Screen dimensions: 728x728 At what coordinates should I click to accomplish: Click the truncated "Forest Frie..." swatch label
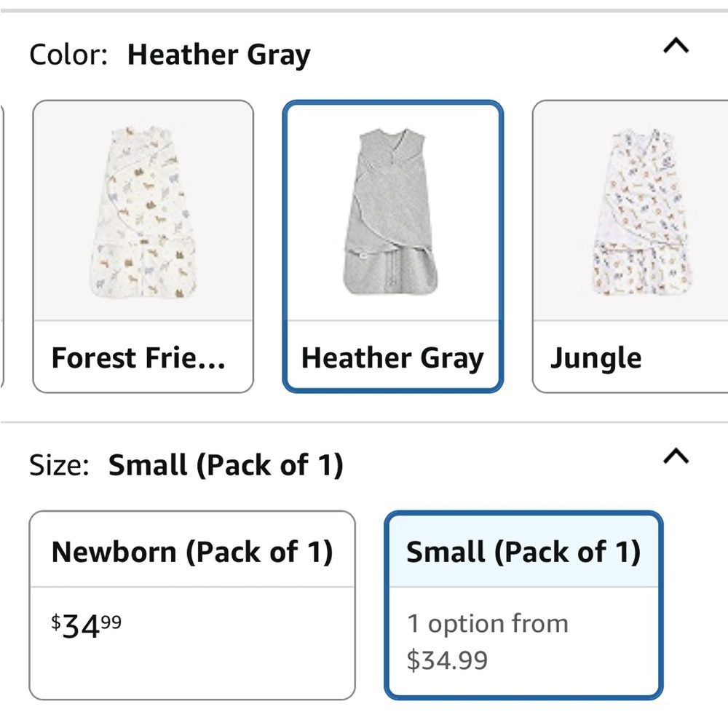point(138,358)
